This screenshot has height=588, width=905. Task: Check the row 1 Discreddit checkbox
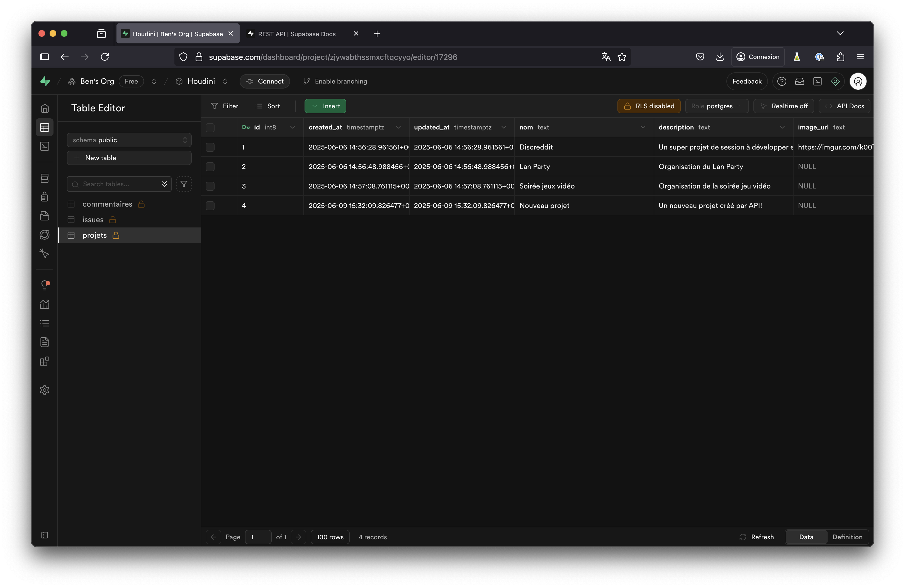pos(210,147)
